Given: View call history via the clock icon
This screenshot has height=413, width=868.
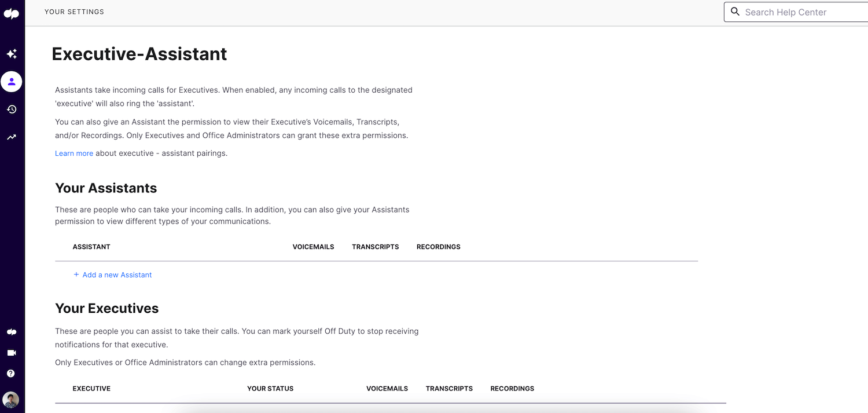Looking at the screenshot, I should pos(12,109).
